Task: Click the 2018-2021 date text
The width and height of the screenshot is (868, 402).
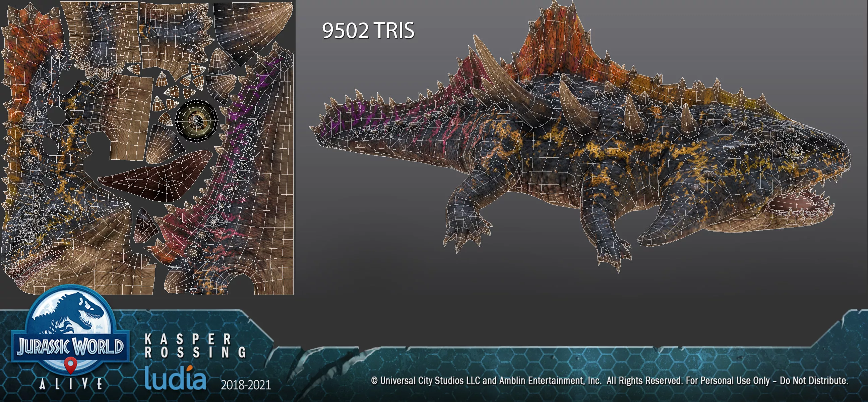Action: (x=246, y=385)
